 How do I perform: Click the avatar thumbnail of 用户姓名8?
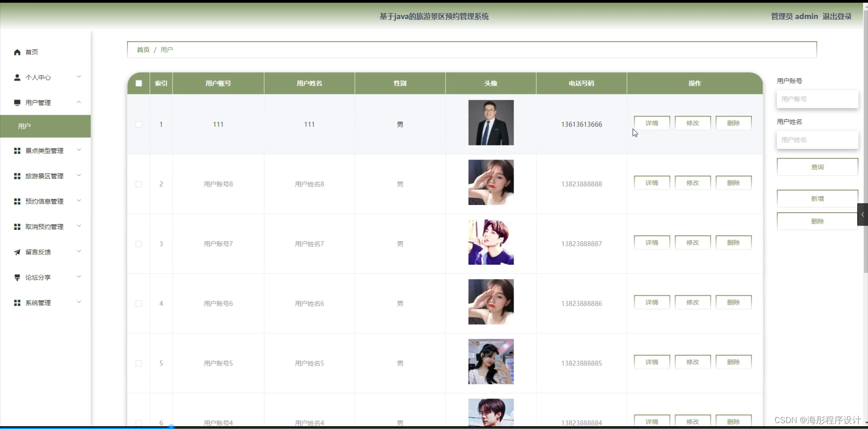[491, 182]
